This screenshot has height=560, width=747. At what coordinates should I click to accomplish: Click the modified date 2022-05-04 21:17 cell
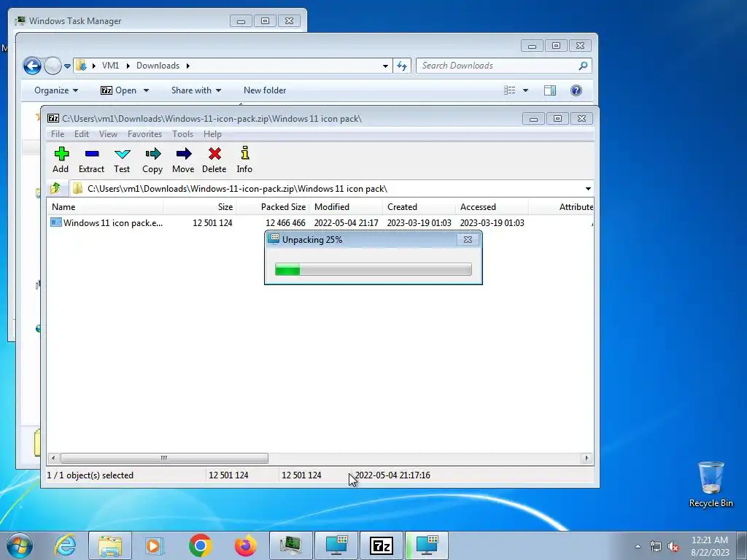click(347, 223)
